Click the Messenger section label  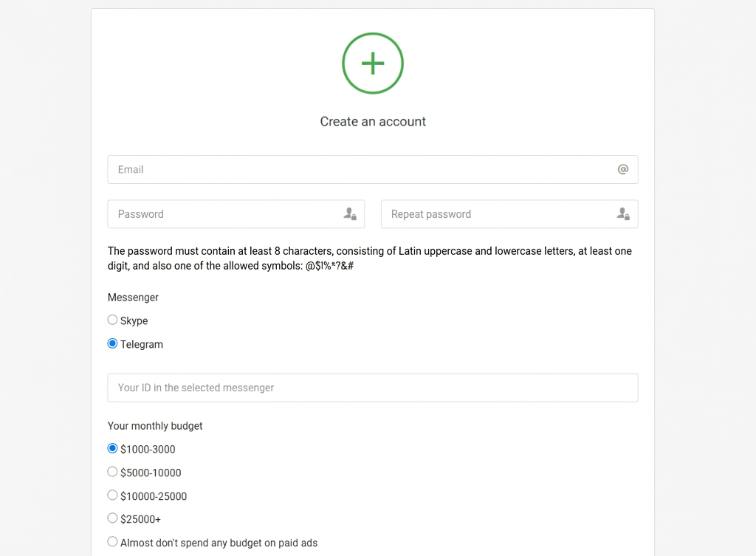tap(133, 298)
